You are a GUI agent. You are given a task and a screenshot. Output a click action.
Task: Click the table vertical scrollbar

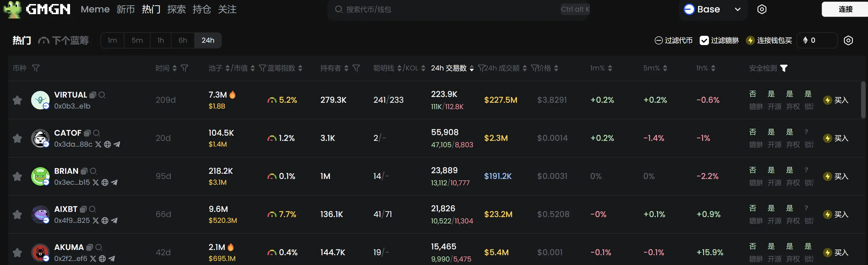(863, 100)
